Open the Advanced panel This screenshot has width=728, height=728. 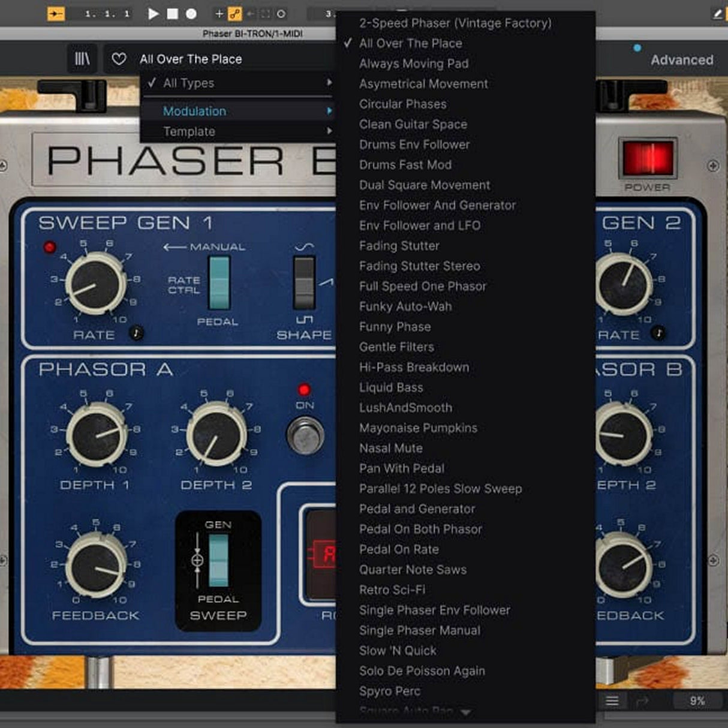click(681, 59)
